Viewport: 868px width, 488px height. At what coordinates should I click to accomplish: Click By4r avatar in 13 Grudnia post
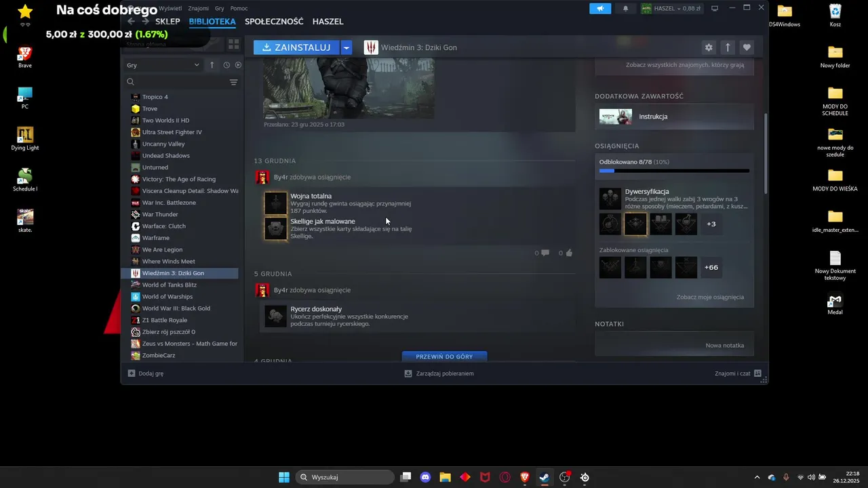click(262, 178)
